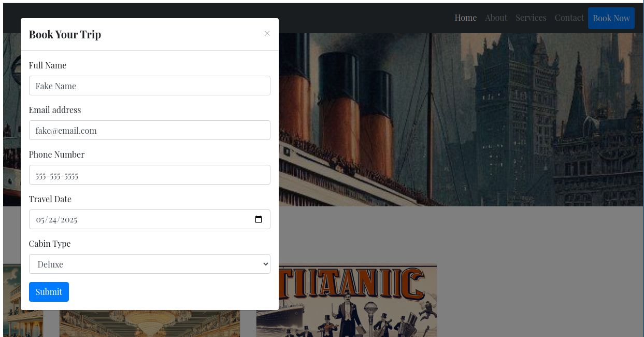Image resolution: width=644 pixels, height=337 pixels.
Task: Open the About nav link
Action: [x=496, y=18]
